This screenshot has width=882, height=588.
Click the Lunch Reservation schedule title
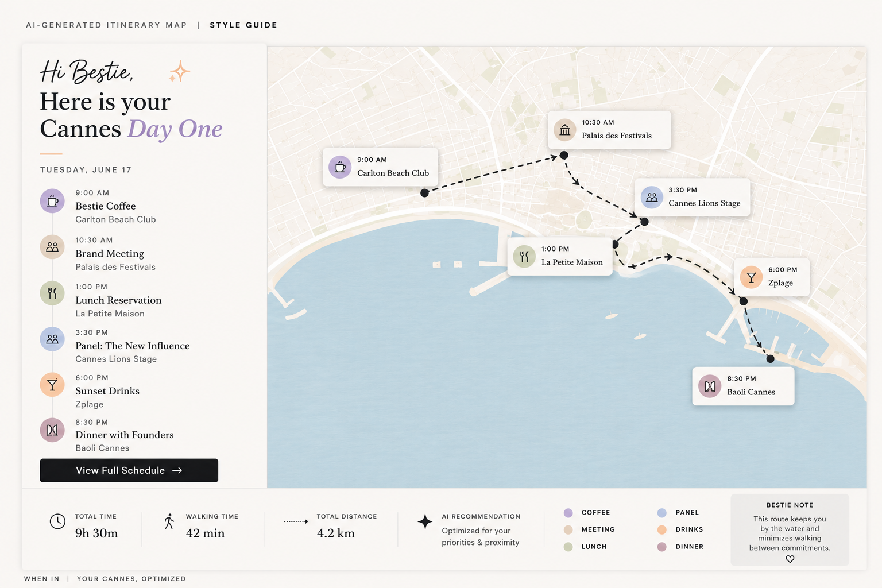pos(118,300)
